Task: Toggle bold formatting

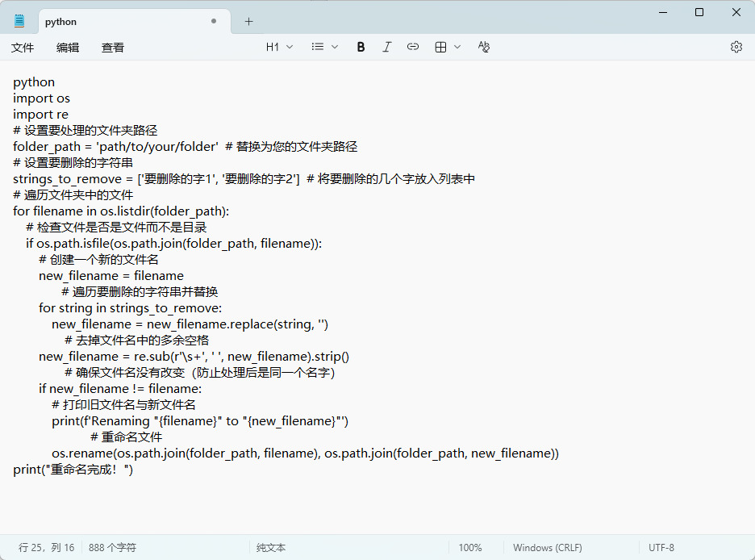Action: (361, 48)
